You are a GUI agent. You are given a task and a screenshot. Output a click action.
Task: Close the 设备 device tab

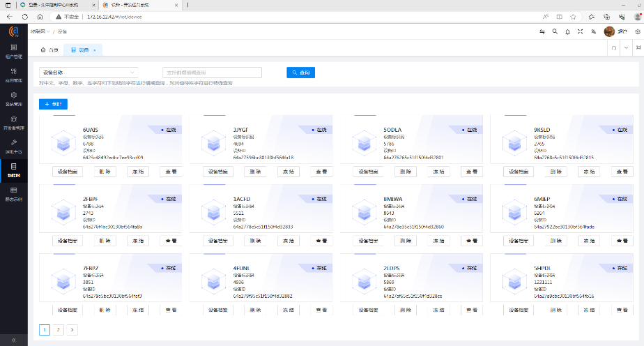click(x=95, y=50)
